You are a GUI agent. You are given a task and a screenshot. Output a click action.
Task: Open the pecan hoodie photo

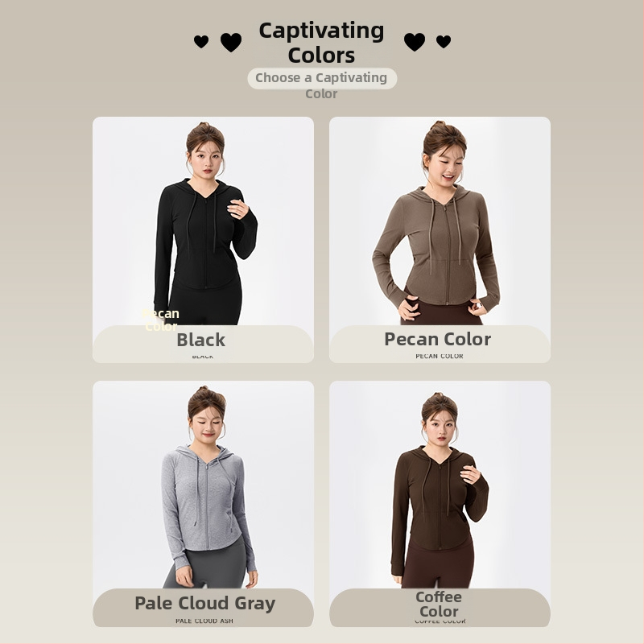(440, 222)
